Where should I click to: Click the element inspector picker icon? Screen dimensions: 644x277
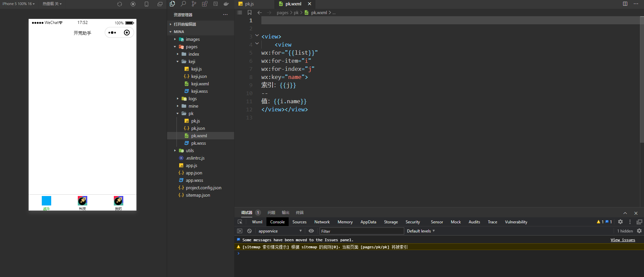click(x=240, y=222)
